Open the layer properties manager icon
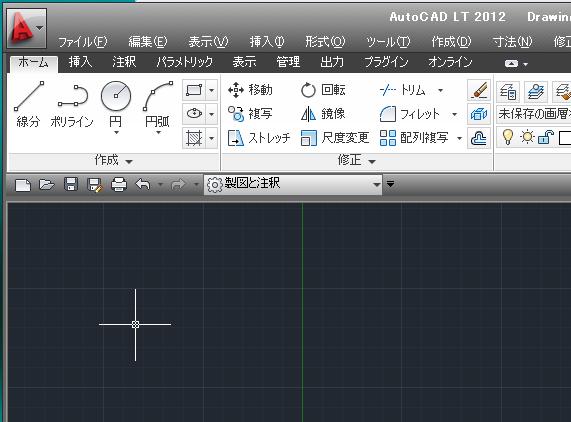Image resolution: width=571 pixels, height=422 pixels. [x=508, y=91]
